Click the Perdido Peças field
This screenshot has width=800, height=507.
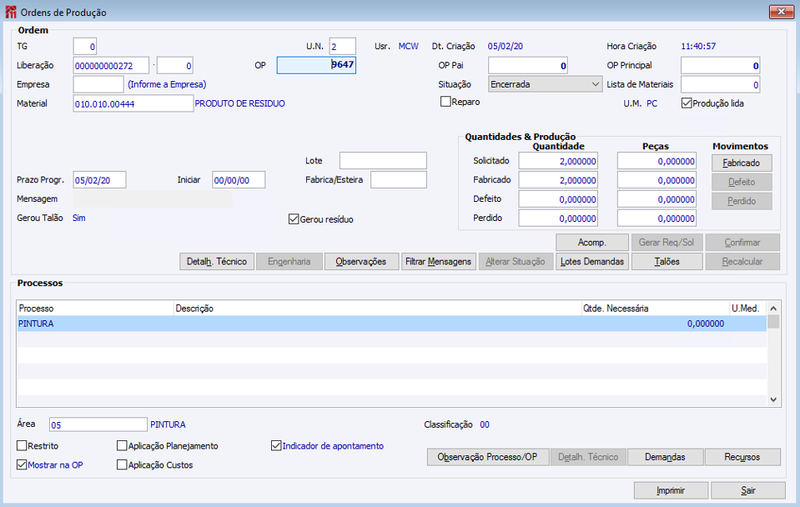tap(657, 218)
